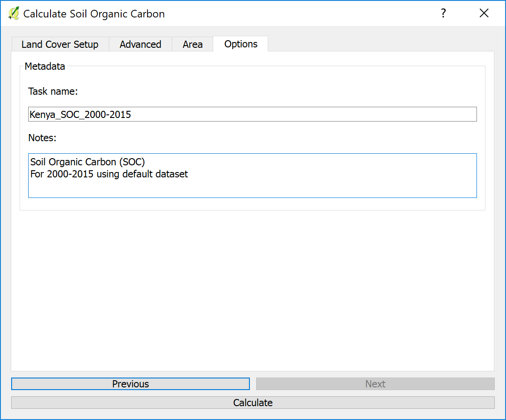Switch to the Land Cover Setup tab
Screen dimensions: 506x420
pyautogui.click(x=60, y=44)
